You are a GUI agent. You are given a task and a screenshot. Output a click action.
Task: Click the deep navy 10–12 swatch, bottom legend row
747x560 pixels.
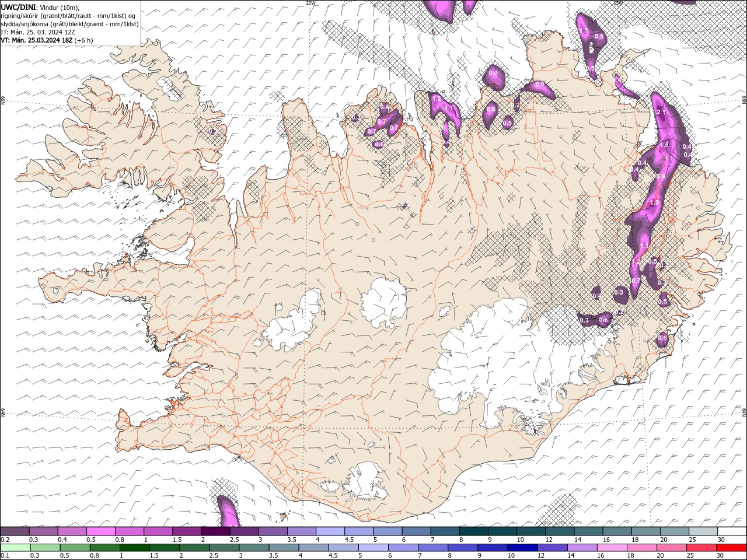click(522, 548)
